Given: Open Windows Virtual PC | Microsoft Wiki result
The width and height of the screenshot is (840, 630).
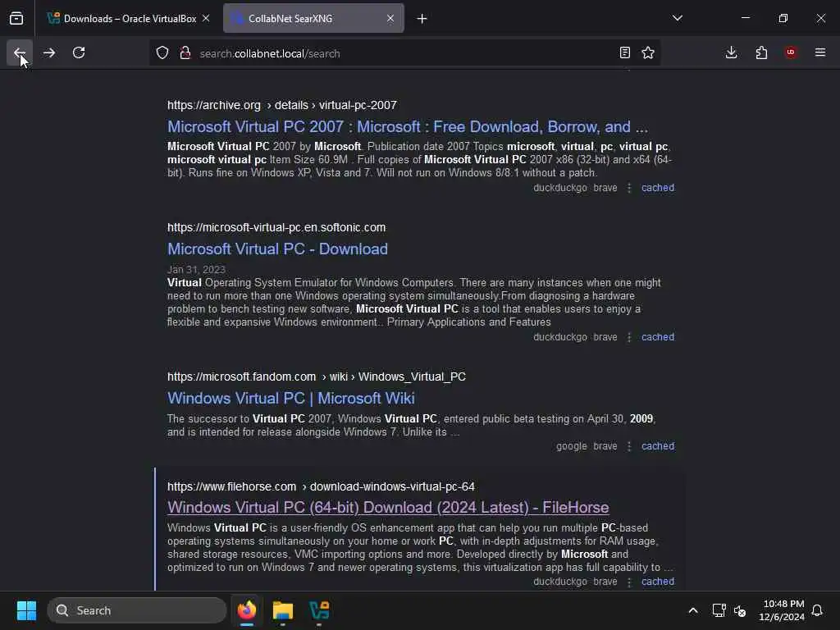Looking at the screenshot, I should (291, 399).
